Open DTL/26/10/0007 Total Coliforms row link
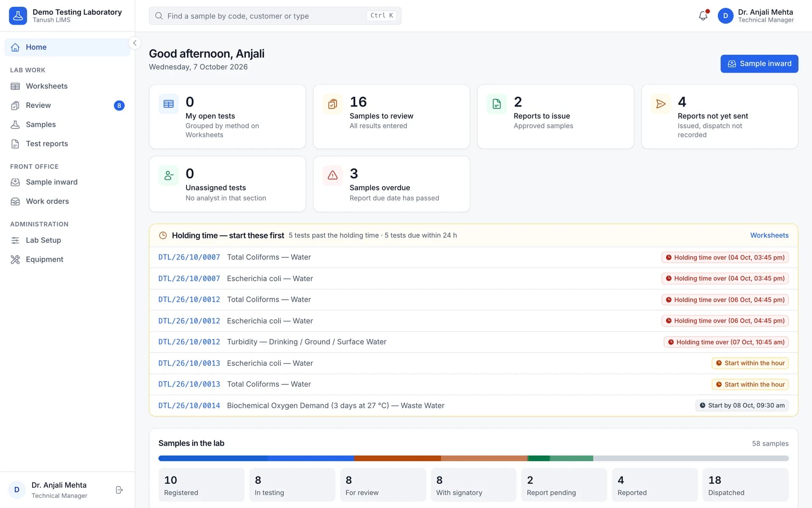Viewport: 812px width, 508px height. pos(189,257)
